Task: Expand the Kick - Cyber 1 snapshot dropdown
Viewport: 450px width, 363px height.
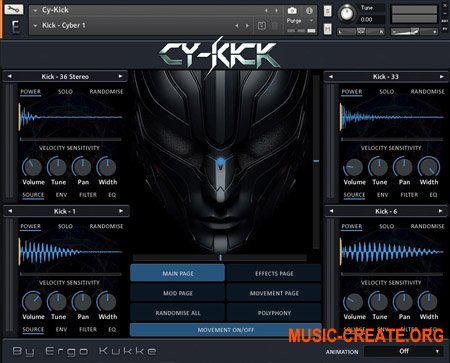Action: coord(35,26)
